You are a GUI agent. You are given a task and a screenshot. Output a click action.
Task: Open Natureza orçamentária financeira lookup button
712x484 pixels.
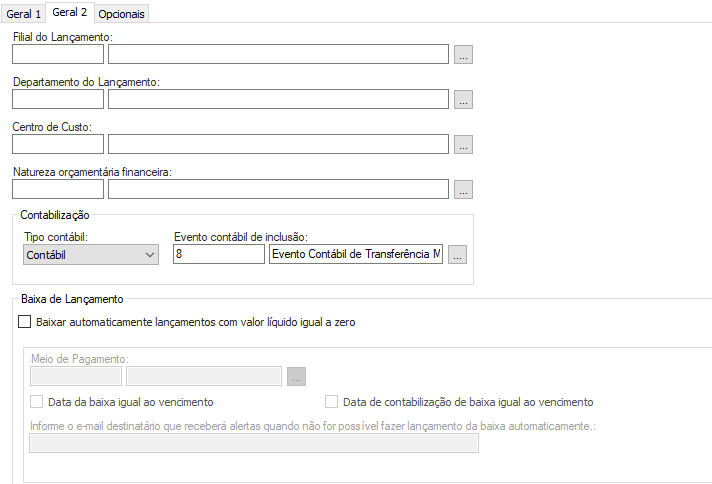[x=463, y=189]
